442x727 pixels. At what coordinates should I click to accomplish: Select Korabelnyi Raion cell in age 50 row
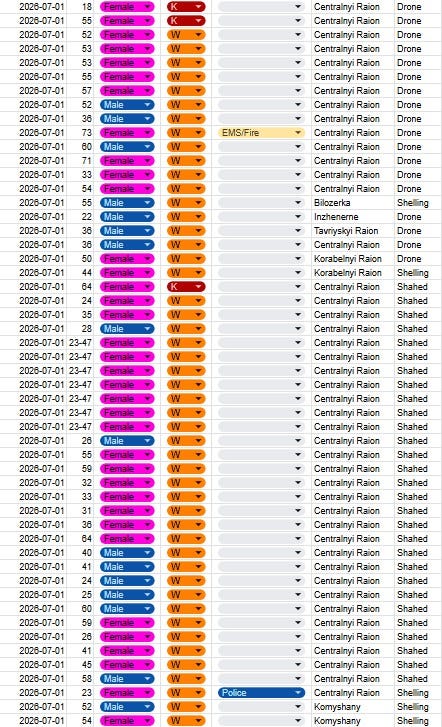pyautogui.click(x=352, y=259)
